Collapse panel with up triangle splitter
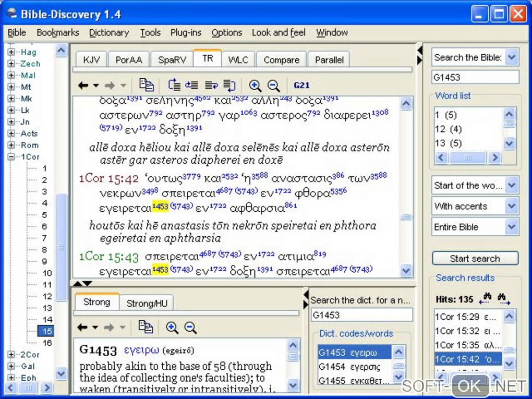This screenshot has width=532, height=399. pyautogui.click(x=78, y=284)
